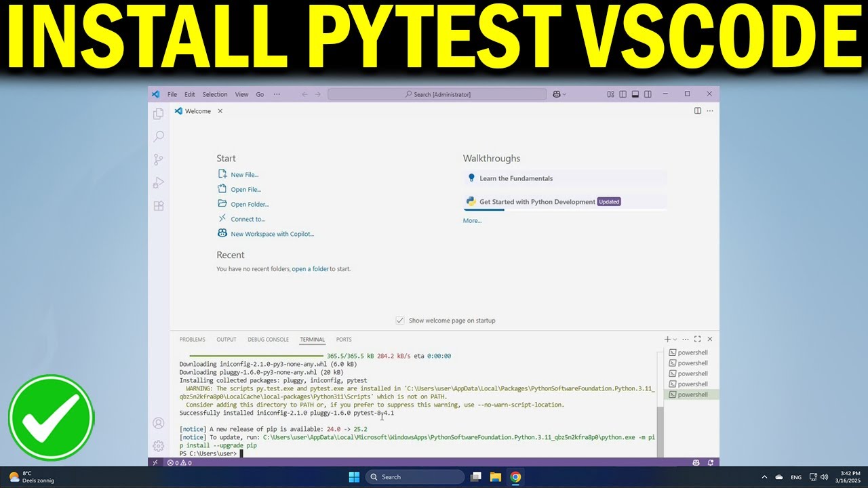Open the File menu

172,94
